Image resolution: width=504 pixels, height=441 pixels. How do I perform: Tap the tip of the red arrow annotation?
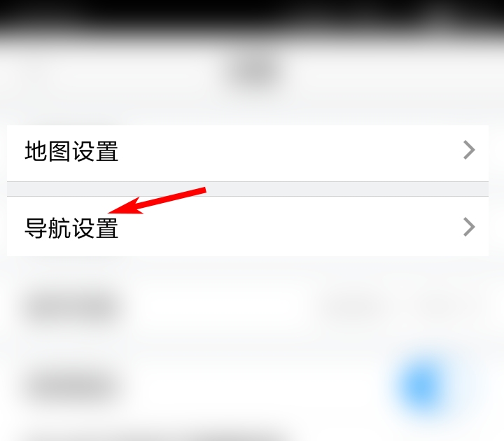(x=109, y=213)
